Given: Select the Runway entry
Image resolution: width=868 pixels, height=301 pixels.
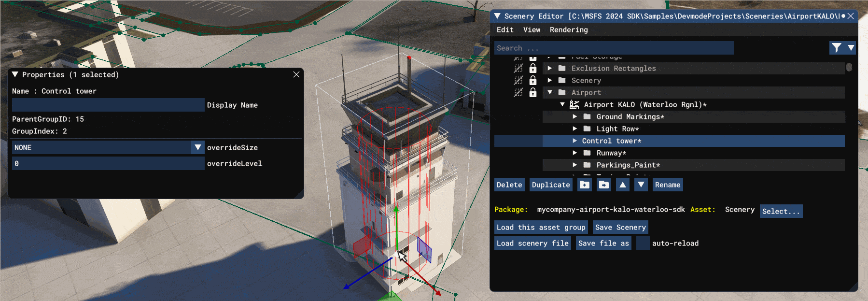Looking at the screenshot, I should (694, 153).
